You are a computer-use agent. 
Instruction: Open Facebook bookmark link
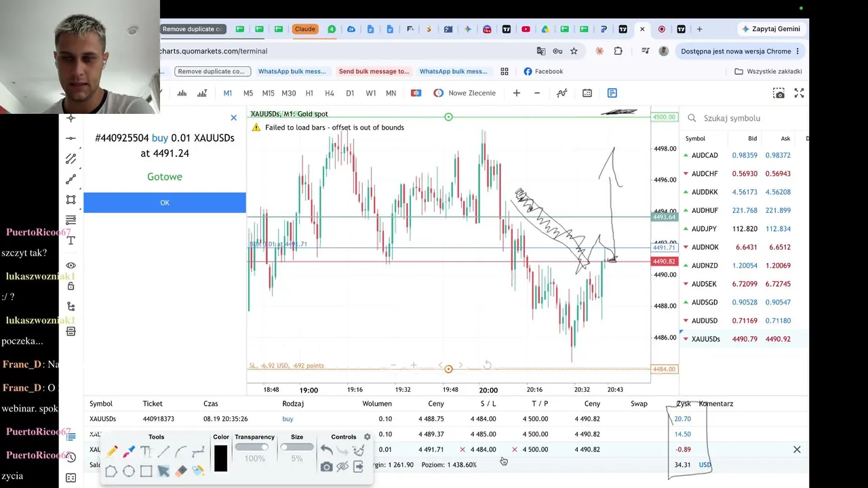click(x=543, y=71)
